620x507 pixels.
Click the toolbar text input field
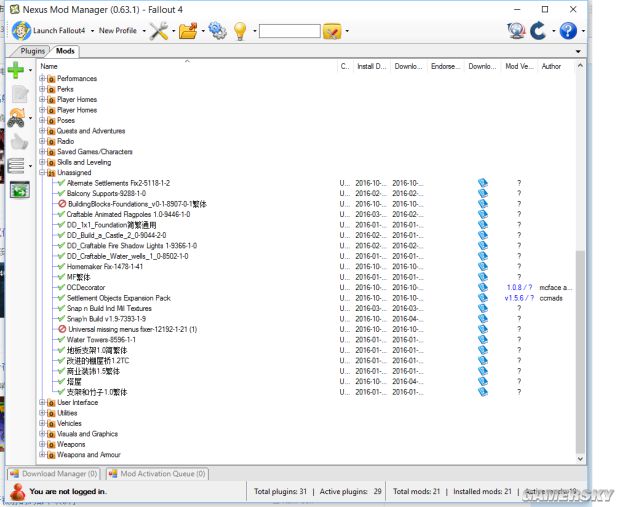(x=289, y=32)
